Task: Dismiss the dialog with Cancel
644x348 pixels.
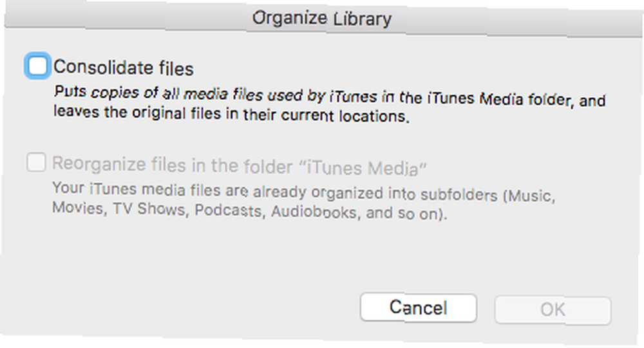Action: 418,307
